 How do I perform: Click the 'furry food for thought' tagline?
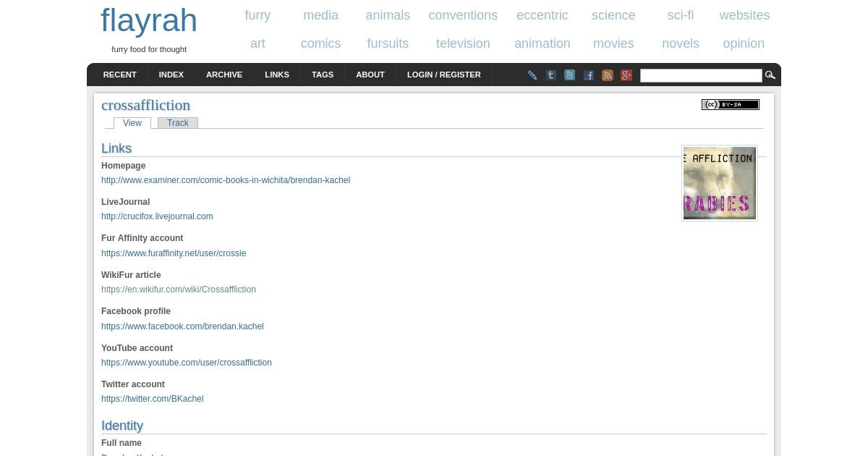[149, 49]
